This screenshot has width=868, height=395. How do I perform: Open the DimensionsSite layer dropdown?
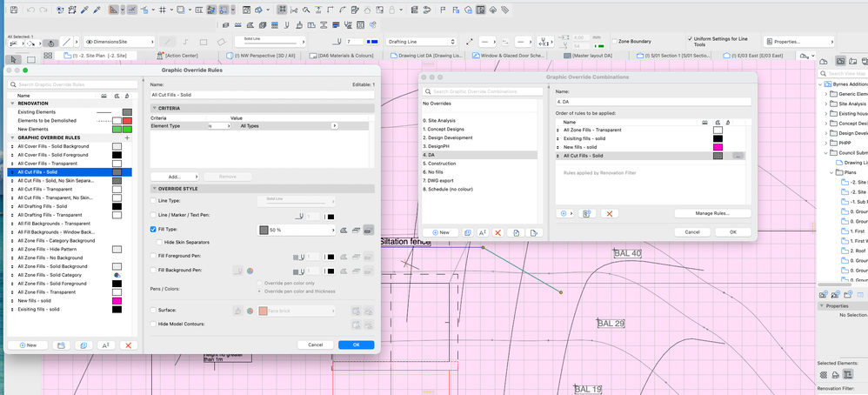(119, 42)
